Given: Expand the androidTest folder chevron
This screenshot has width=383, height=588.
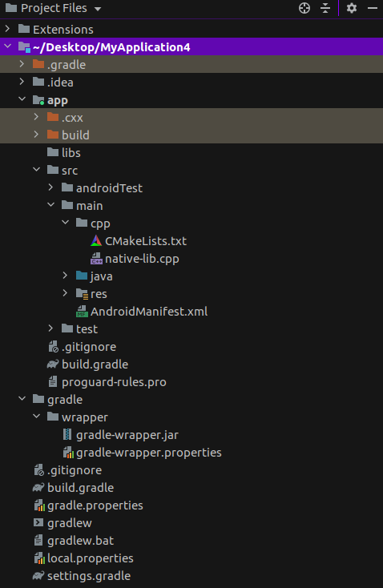Looking at the screenshot, I should [x=51, y=187].
